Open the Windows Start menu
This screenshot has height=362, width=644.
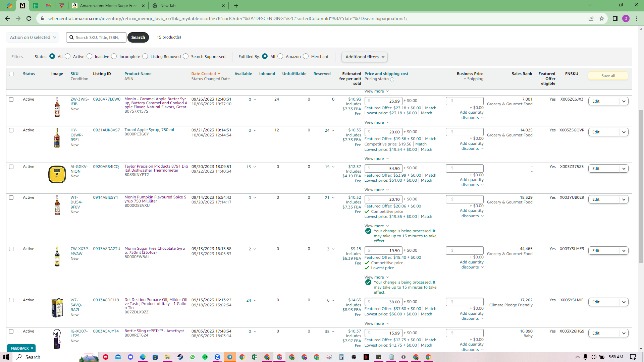6,357
